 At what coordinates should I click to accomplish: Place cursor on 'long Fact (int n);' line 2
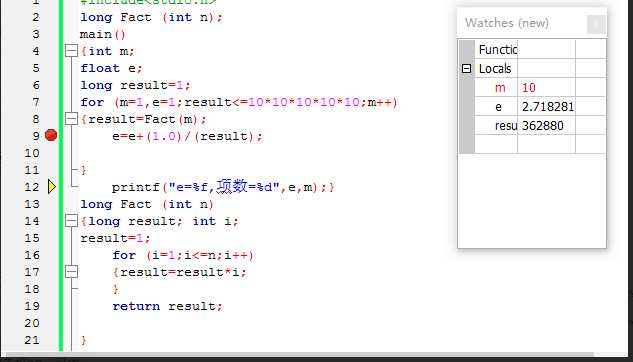click(x=151, y=17)
